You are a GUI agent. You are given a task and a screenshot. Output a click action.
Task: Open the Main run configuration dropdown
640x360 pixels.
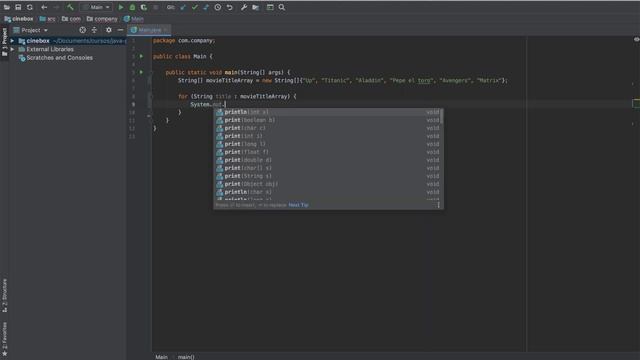click(x=96, y=7)
